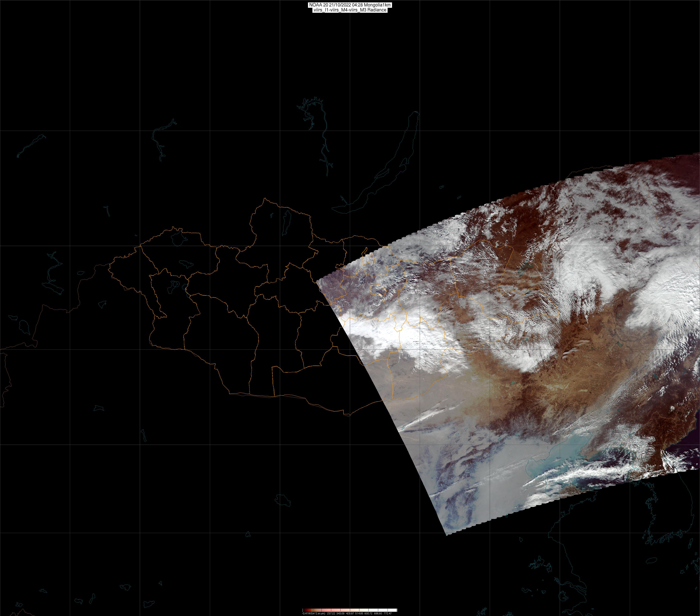Click the -0.41W/(m^2.sr.um) units label
Screen dimensions: 700x616
[314, 614]
